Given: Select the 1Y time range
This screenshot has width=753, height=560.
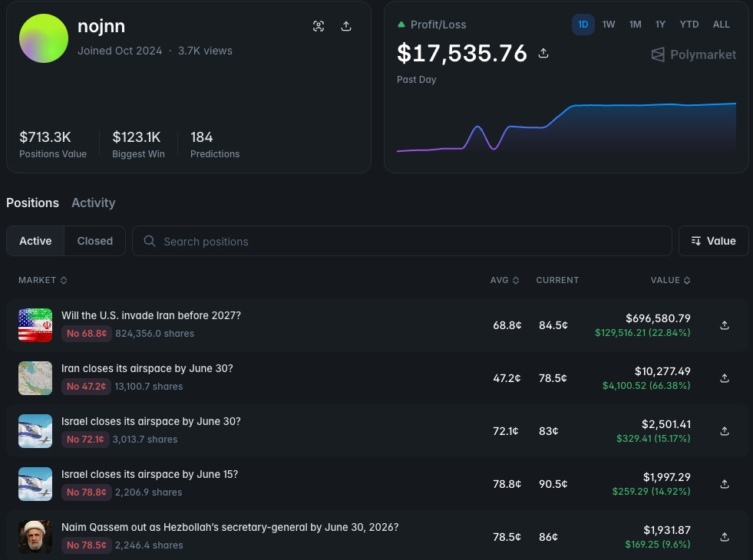Looking at the screenshot, I should (x=660, y=25).
